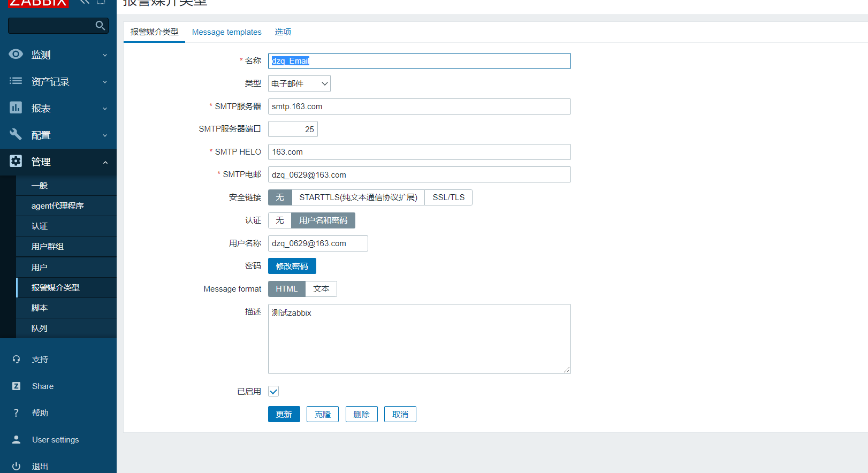Click the Administration gear icon

pos(16,161)
